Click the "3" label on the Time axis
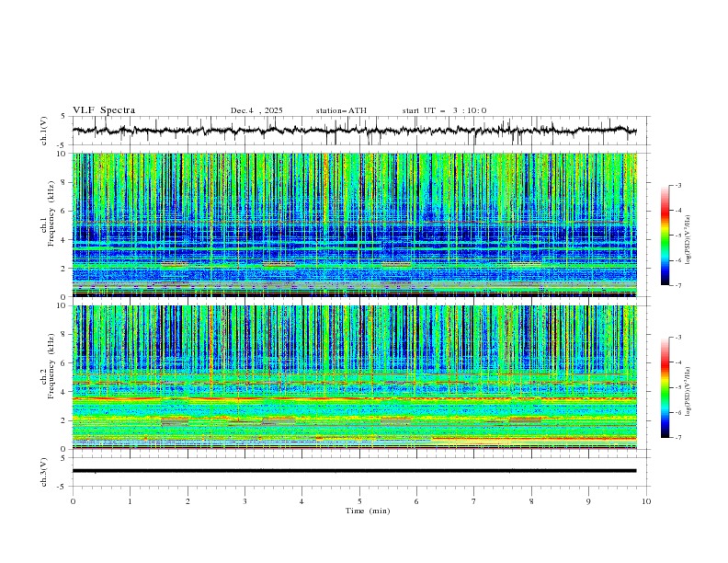 pos(245,501)
